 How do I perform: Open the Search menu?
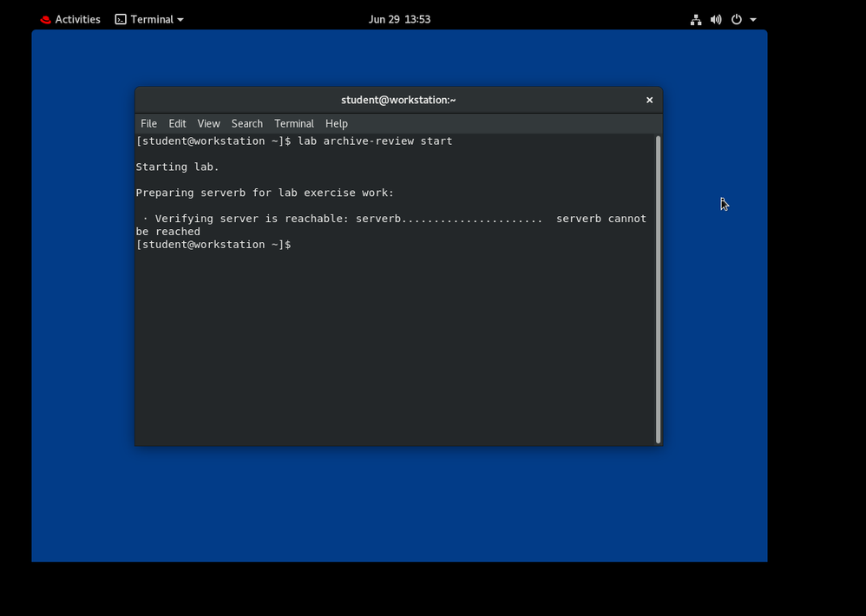246,123
